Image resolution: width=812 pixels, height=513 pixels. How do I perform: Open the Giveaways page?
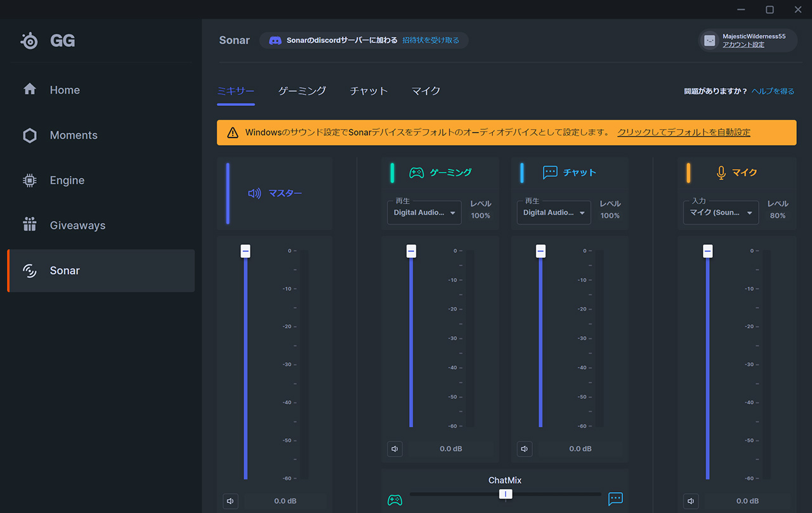click(x=77, y=225)
